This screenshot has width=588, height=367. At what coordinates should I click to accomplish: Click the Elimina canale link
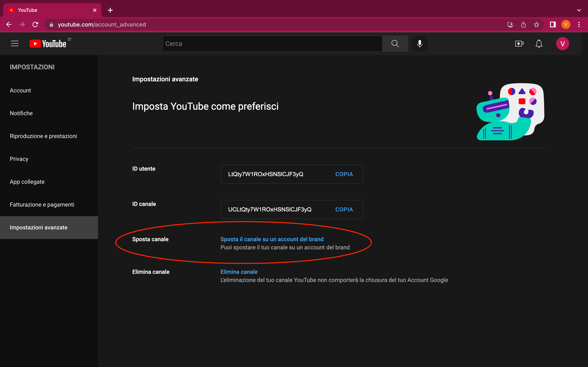[239, 272]
